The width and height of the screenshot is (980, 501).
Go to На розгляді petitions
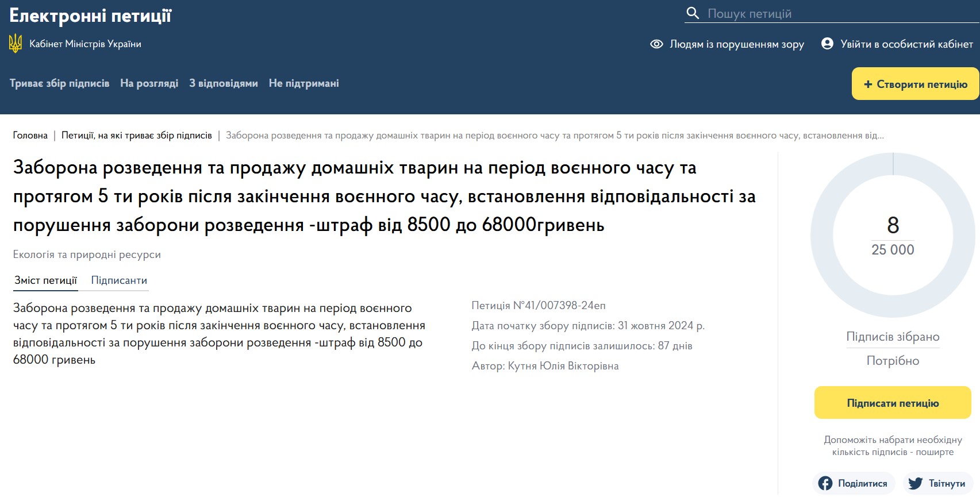click(149, 83)
